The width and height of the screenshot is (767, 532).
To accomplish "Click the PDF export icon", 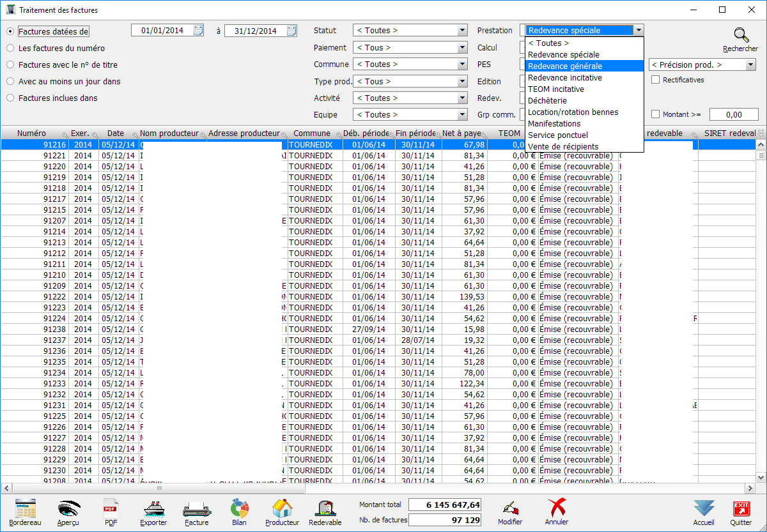I will pyautogui.click(x=111, y=509).
